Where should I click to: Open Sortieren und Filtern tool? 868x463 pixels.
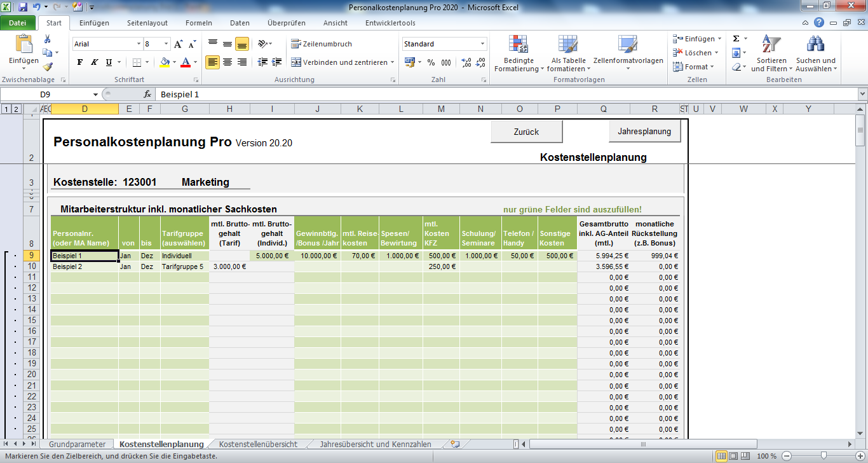771,53
